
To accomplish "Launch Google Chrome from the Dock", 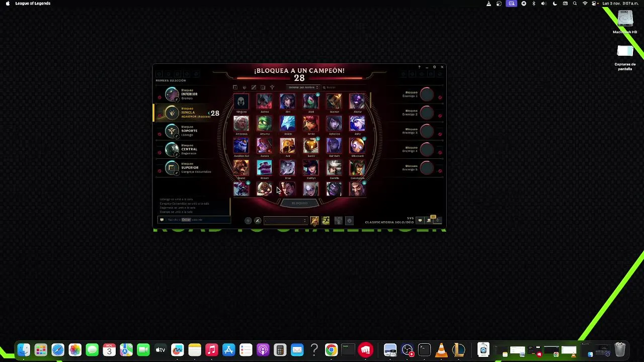I will [331, 349].
